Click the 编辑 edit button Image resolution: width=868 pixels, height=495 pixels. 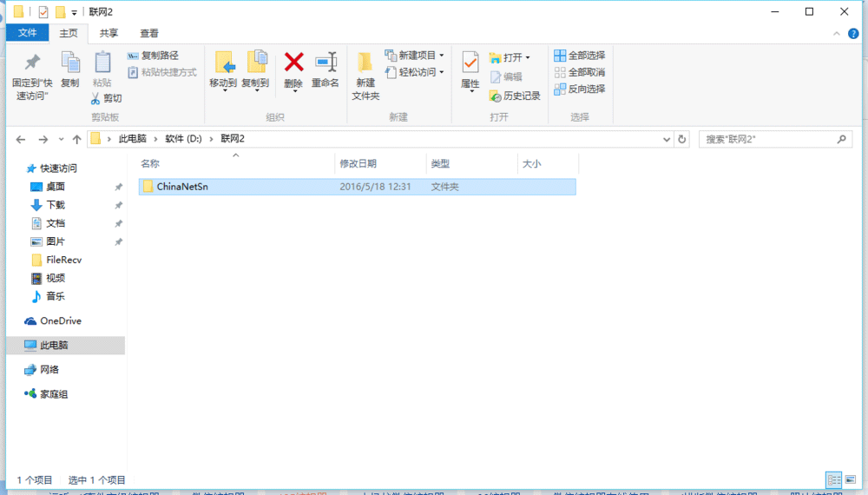[x=507, y=77]
